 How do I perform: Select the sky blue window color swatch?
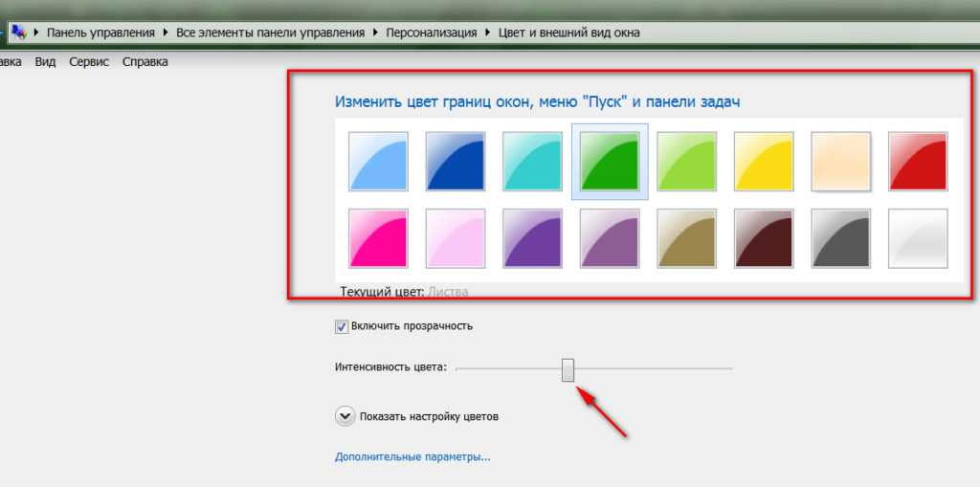click(378, 162)
